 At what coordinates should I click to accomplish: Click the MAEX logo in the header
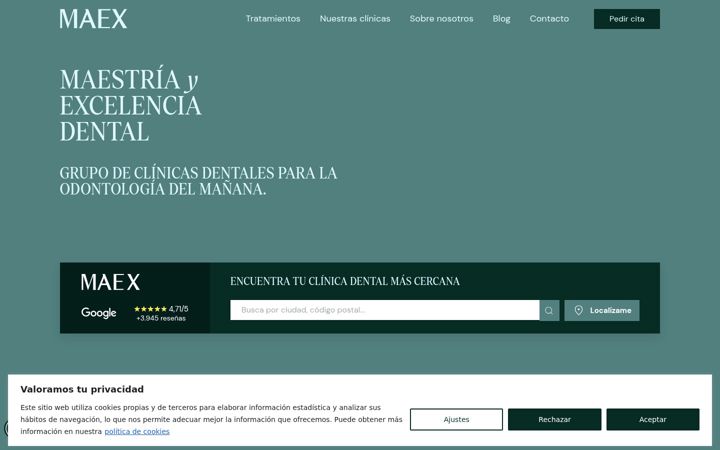(93, 19)
